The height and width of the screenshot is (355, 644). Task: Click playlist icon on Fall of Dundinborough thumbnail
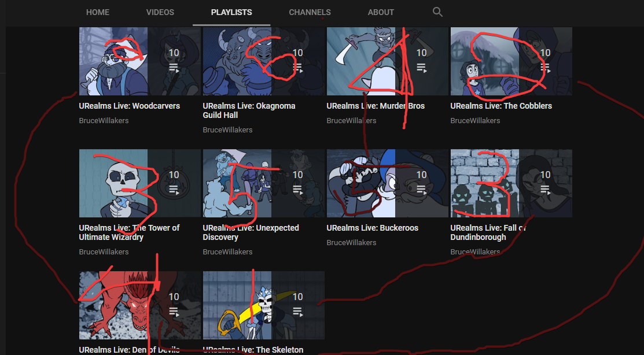546,190
